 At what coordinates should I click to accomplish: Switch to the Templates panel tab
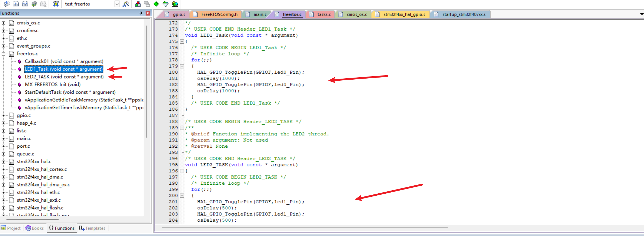[92, 228]
